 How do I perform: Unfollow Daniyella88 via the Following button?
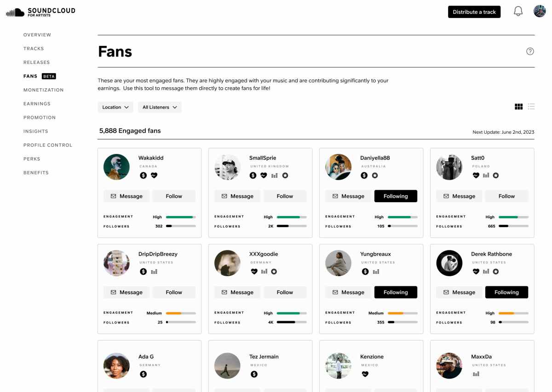click(396, 196)
